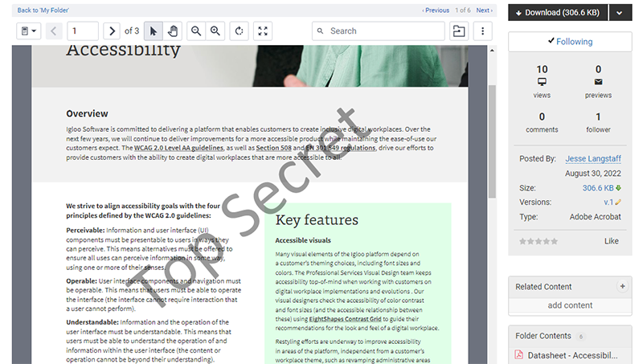Open WCAG 2.0 Level AA guidelines link
The height and width of the screenshot is (364, 643).
point(178,148)
